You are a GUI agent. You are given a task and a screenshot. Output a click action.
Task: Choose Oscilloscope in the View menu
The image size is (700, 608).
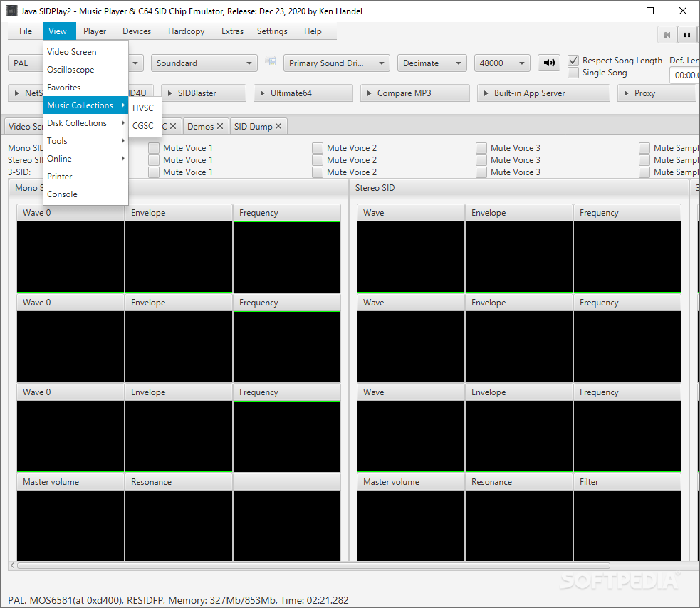coord(85,70)
